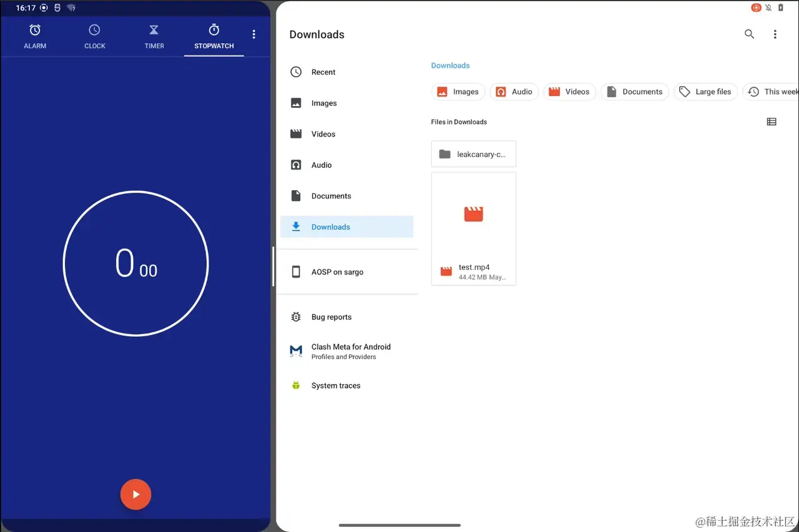Open Images in the Files sidebar
This screenshot has height=532, width=799.
pyautogui.click(x=346, y=104)
